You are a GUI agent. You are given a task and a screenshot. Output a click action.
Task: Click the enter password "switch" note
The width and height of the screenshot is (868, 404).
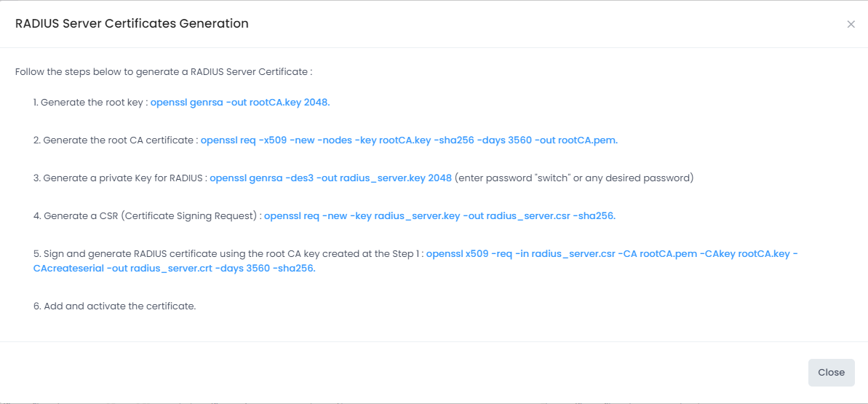(574, 178)
